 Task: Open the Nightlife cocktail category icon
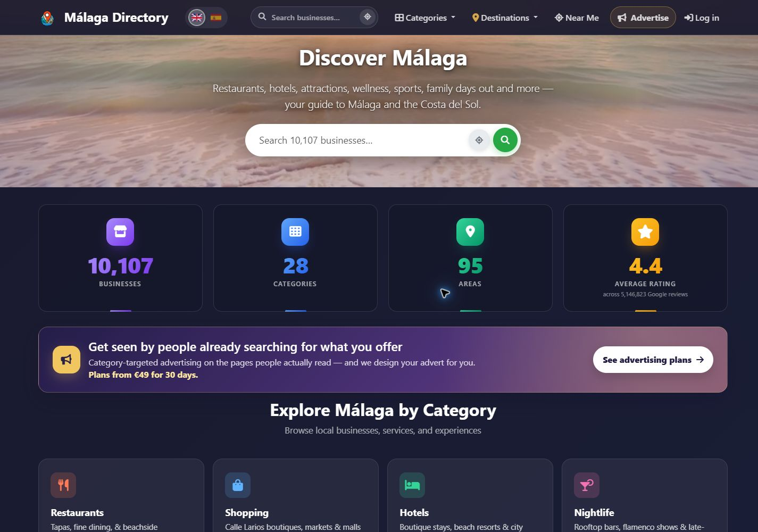coord(587,485)
